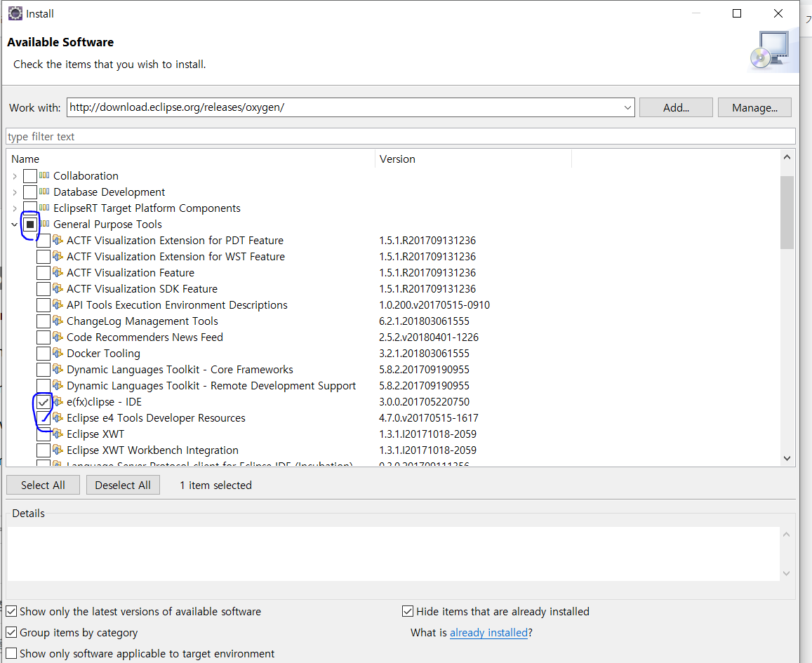Click the Eclipse XWT Workbench Integration icon

[58, 450]
